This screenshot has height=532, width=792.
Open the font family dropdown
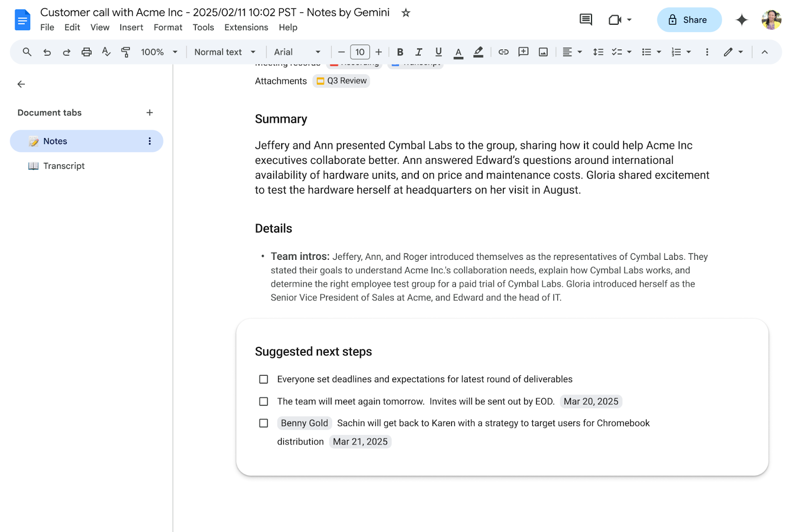[296, 51]
